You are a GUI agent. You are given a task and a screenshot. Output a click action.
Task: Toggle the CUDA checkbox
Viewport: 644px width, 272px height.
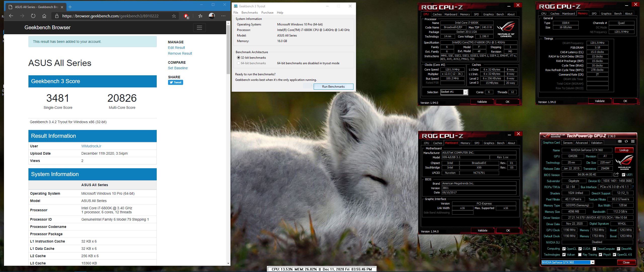tap(580, 249)
